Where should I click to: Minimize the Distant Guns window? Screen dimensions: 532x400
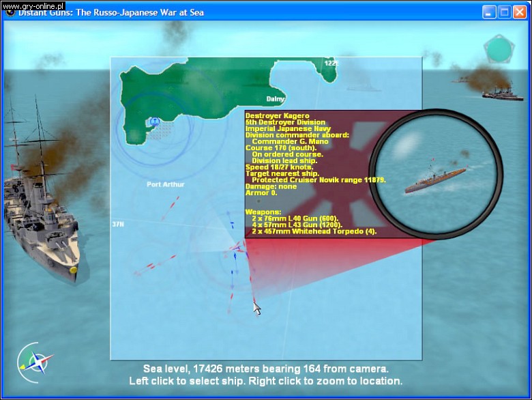click(x=489, y=12)
